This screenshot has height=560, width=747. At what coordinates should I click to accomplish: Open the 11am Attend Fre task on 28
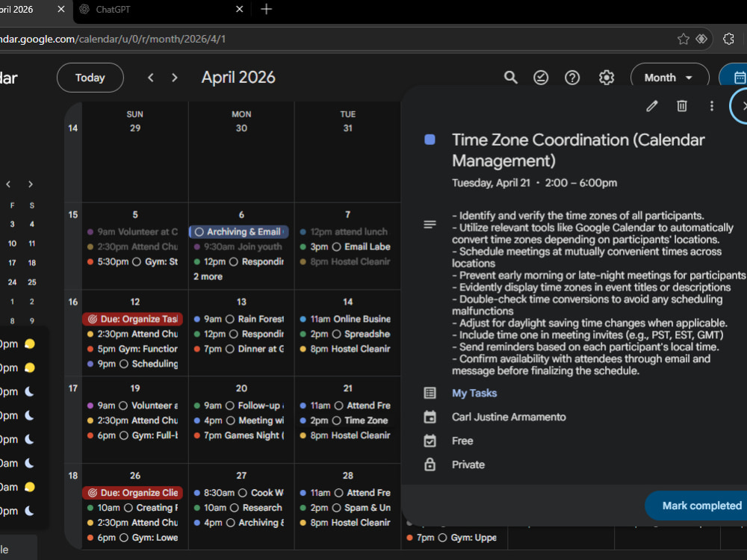click(346, 493)
